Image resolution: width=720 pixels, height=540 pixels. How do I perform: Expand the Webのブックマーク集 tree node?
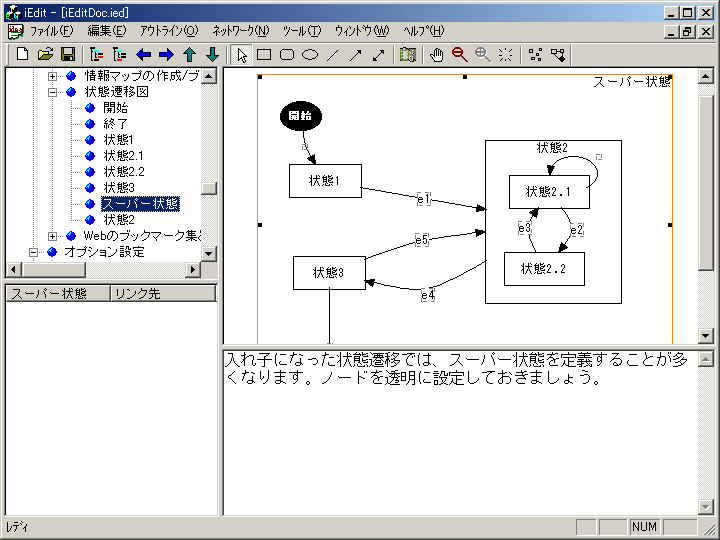click(53, 236)
